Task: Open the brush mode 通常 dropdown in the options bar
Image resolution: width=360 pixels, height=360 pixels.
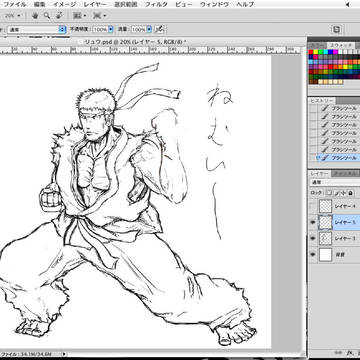Action: click(37, 29)
